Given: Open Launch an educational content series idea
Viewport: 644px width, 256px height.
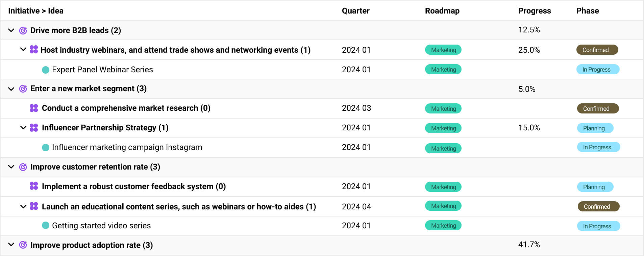Looking at the screenshot, I should point(179,207).
